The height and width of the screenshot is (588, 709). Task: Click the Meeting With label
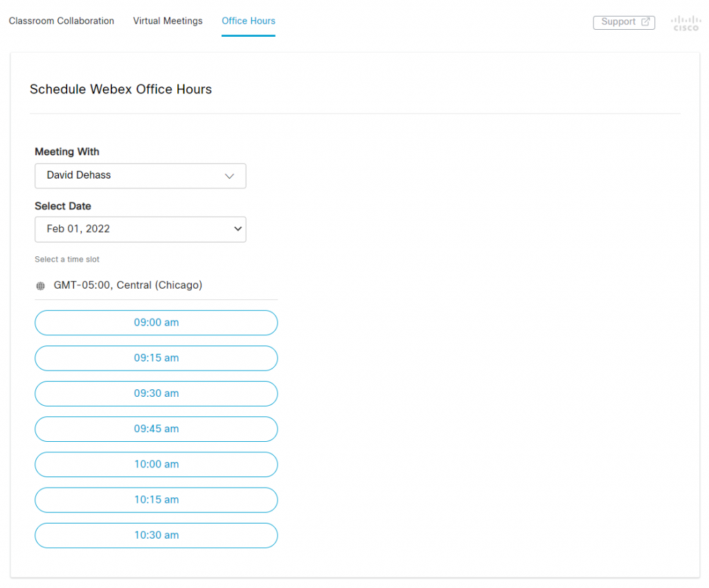67,152
